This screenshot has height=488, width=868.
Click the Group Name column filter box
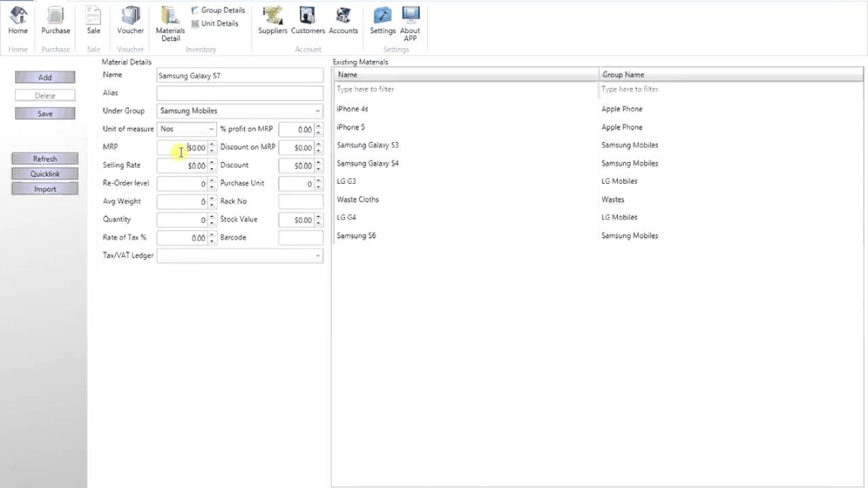(731, 89)
